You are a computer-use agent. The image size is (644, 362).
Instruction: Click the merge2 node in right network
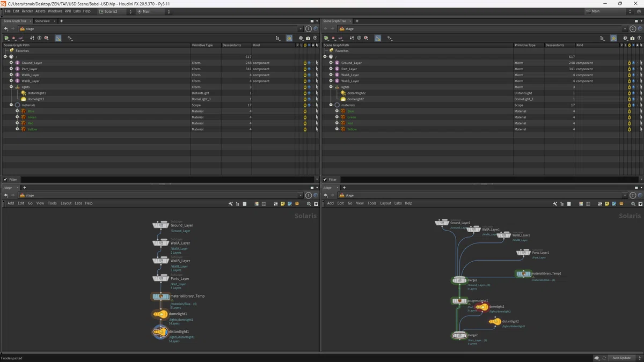click(459, 336)
